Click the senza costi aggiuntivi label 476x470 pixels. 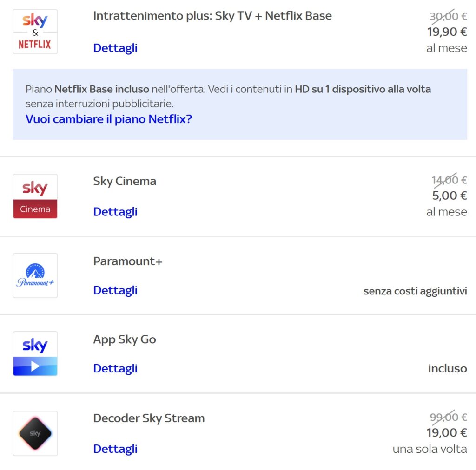[415, 291]
